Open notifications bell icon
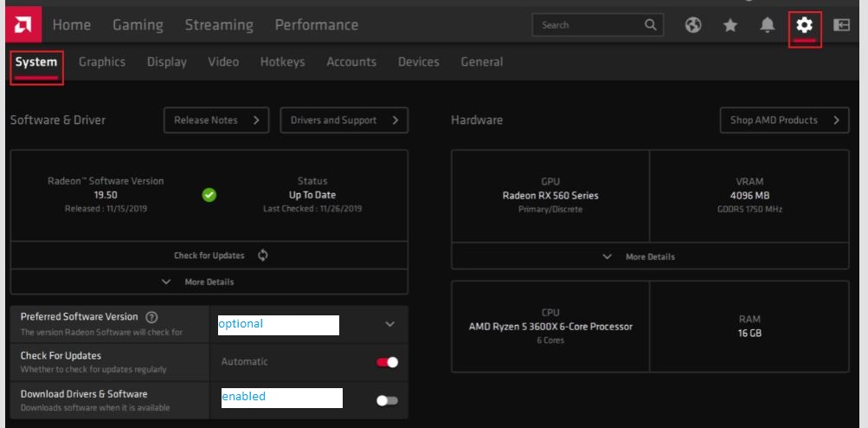The height and width of the screenshot is (428, 868). tap(767, 25)
